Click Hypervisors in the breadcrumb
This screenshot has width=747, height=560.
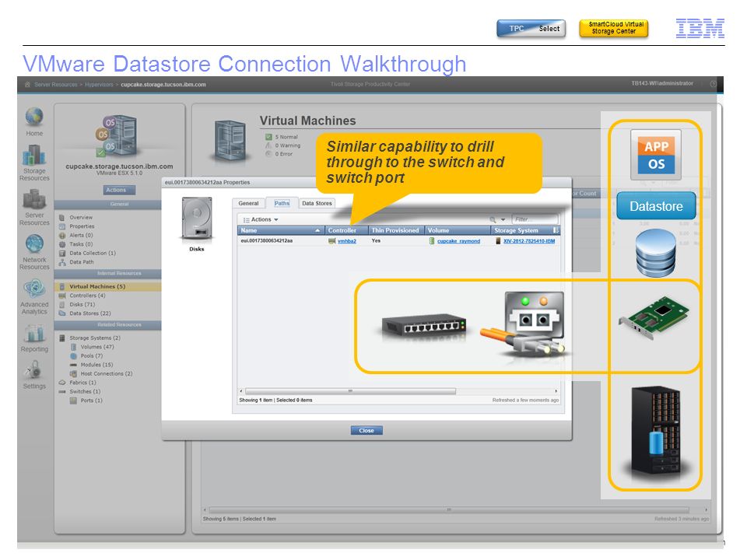[x=99, y=85]
